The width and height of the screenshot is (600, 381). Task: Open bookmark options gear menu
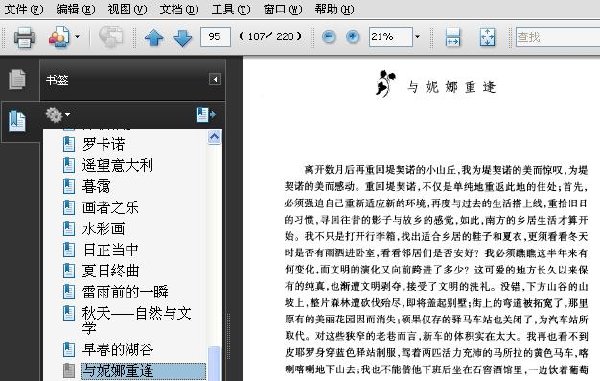57,114
